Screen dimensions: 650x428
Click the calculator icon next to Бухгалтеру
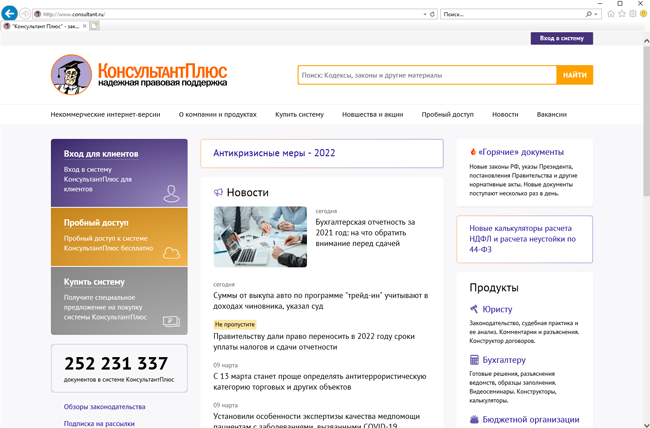474,360
